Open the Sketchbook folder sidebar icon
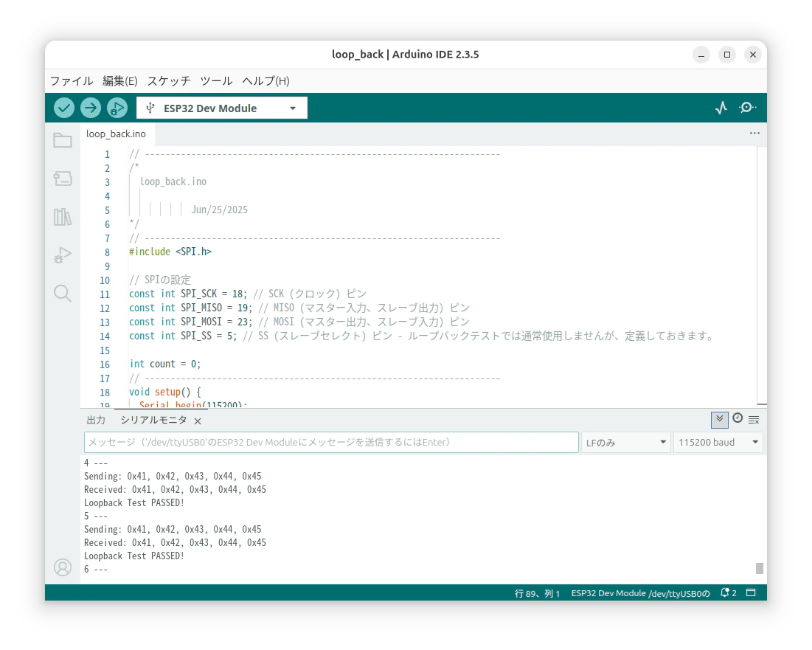 (63, 140)
